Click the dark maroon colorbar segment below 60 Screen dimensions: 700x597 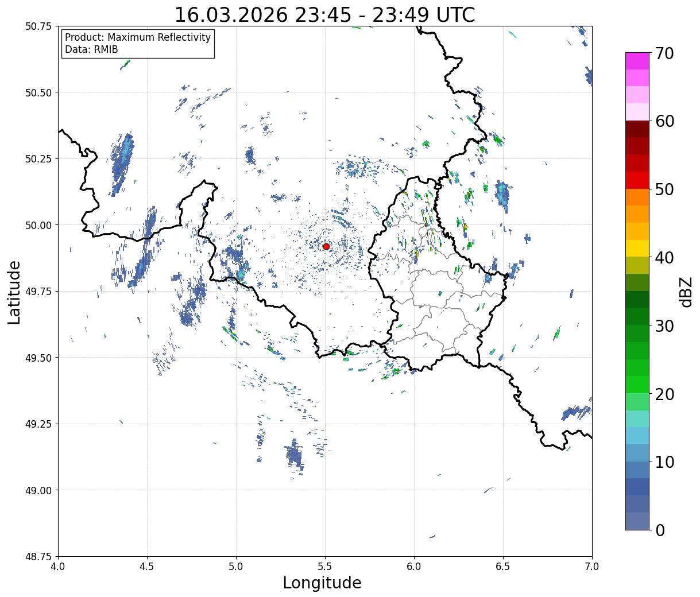tap(637, 129)
